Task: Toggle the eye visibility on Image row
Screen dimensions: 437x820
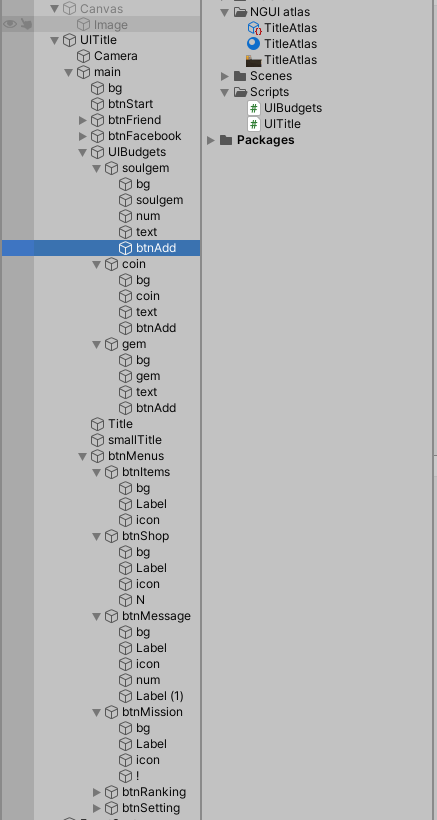Action: tap(10, 24)
